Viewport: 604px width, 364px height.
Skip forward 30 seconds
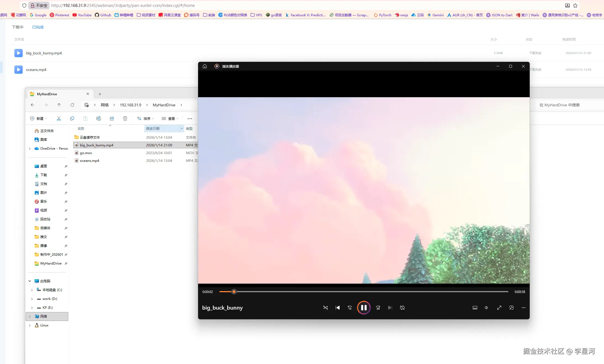(x=378, y=308)
